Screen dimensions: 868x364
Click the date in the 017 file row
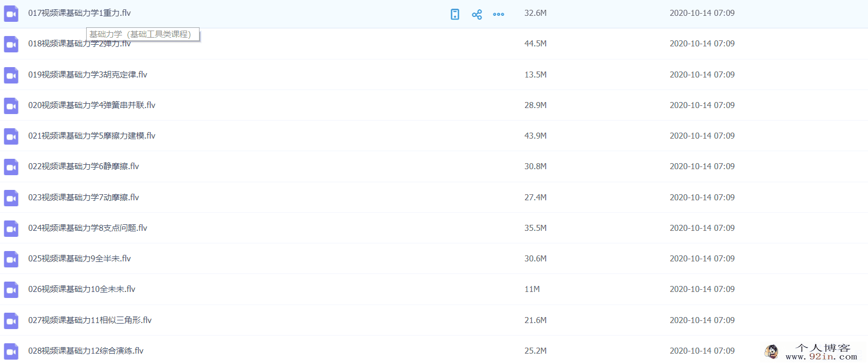702,13
